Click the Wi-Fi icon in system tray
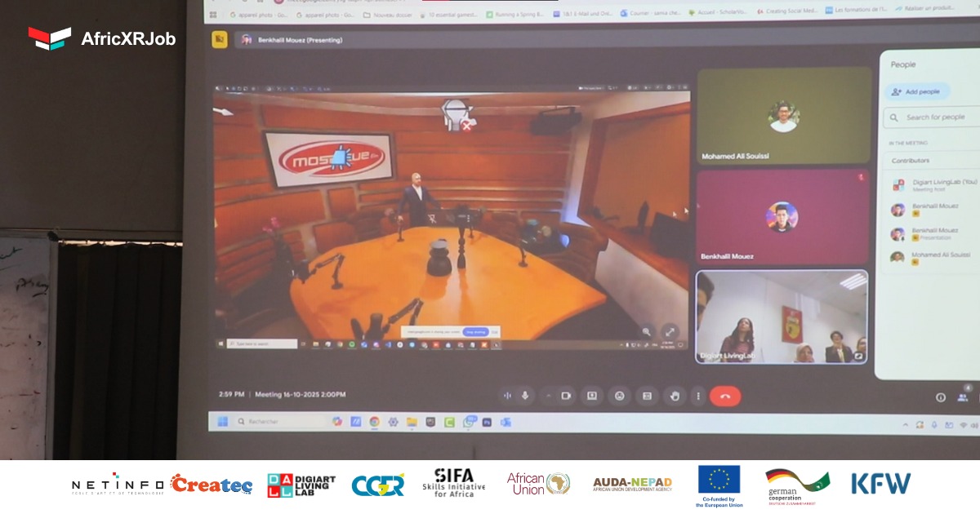Screen dimensions: 980x514 tap(963, 426)
